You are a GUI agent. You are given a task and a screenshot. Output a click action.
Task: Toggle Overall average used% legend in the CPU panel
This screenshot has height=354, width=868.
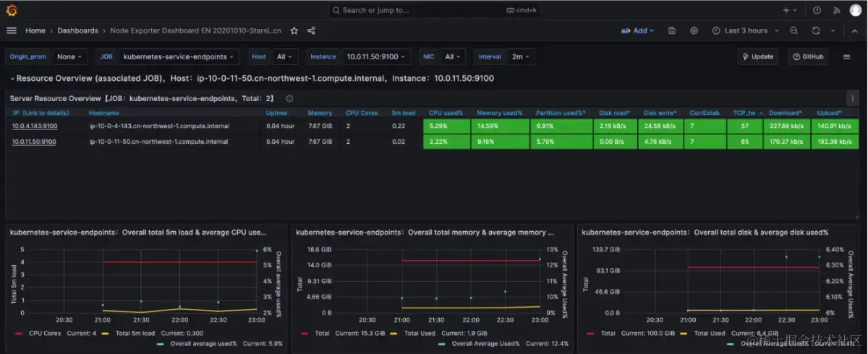202,343
